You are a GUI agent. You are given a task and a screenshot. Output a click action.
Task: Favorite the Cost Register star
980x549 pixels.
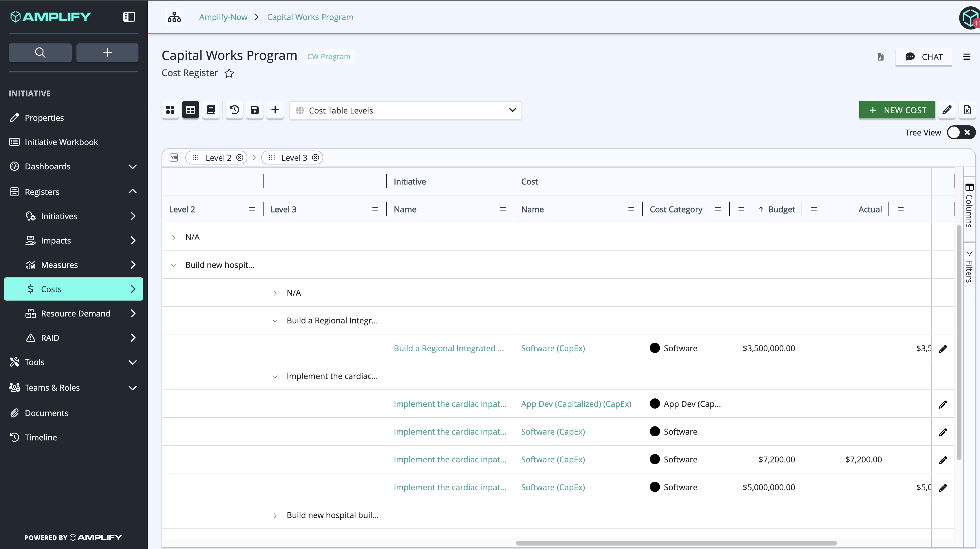[229, 73]
